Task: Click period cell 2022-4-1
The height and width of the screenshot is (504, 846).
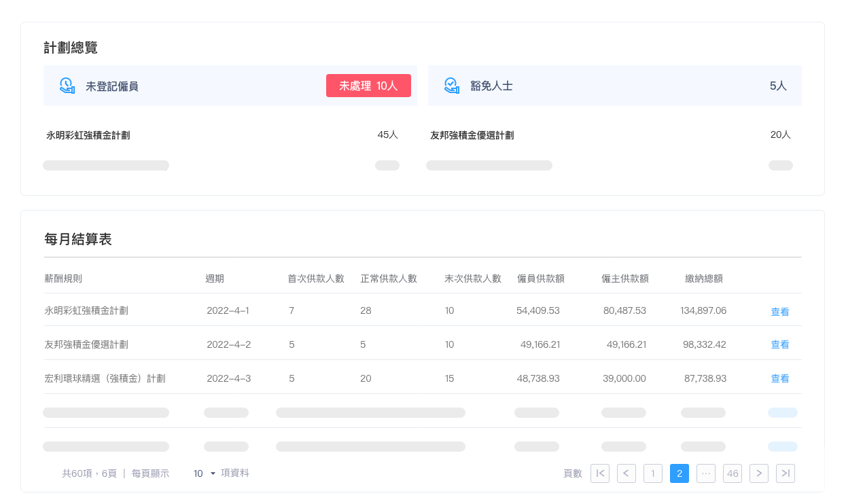Action: point(228,310)
